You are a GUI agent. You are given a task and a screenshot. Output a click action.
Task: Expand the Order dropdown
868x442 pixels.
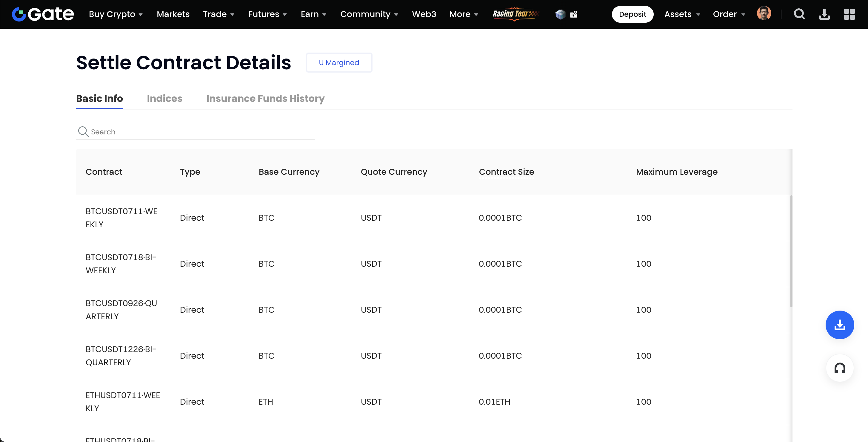729,14
